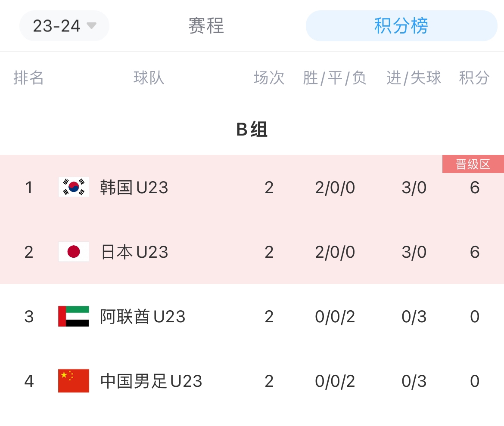Open the 阿联酋U23 team page
Screen dimensions: 504x426
143,317
